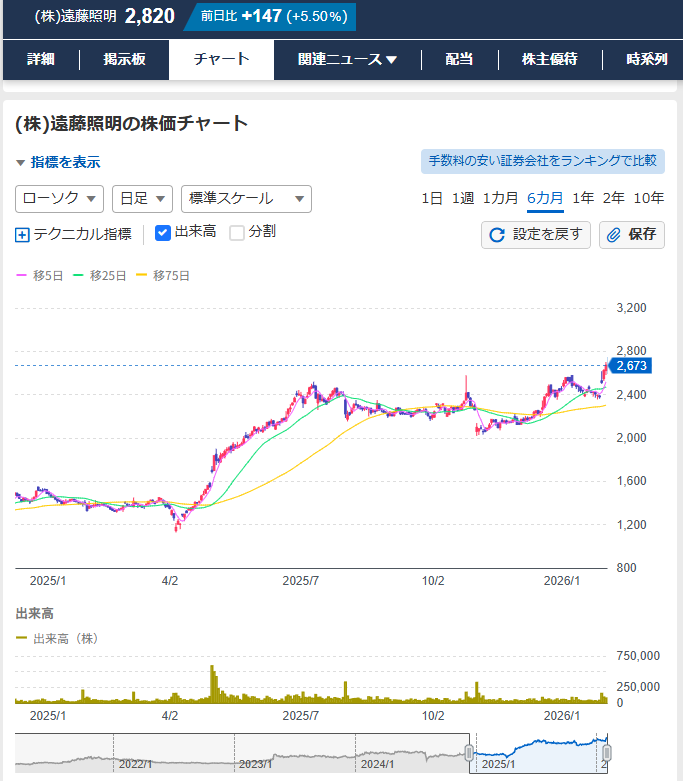Click the left handle of range navigator

468,752
